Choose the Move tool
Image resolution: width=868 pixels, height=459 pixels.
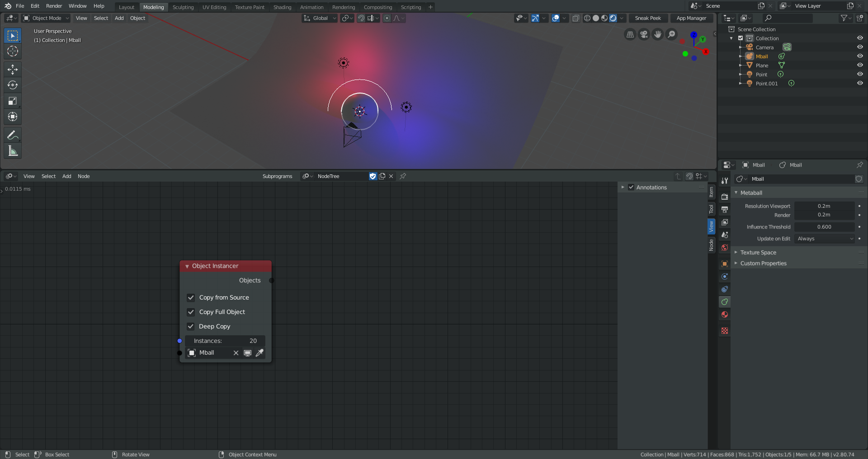click(x=13, y=69)
